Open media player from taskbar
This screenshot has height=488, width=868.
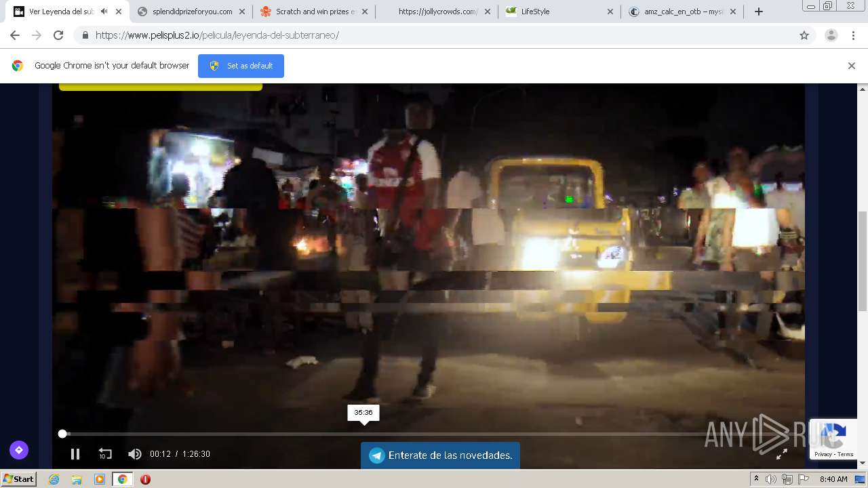(100, 479)
